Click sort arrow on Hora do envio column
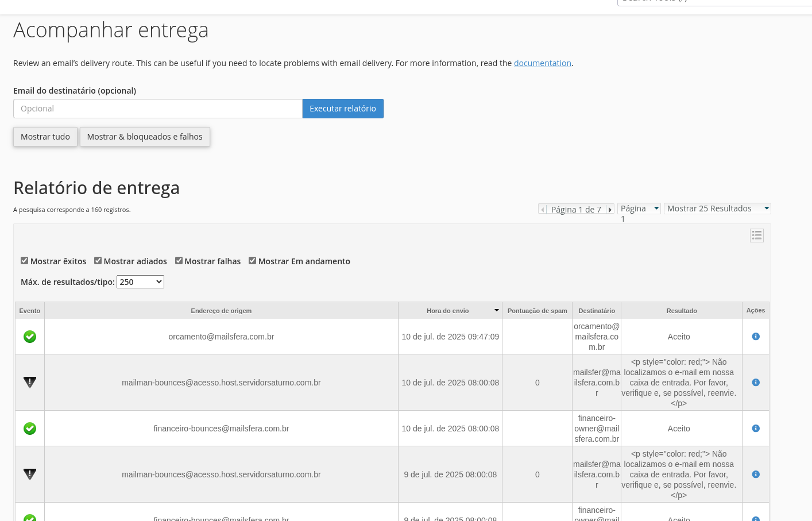The height and width of the screenshot is (521, 812). pyautogui.click(x=497, y=310)
